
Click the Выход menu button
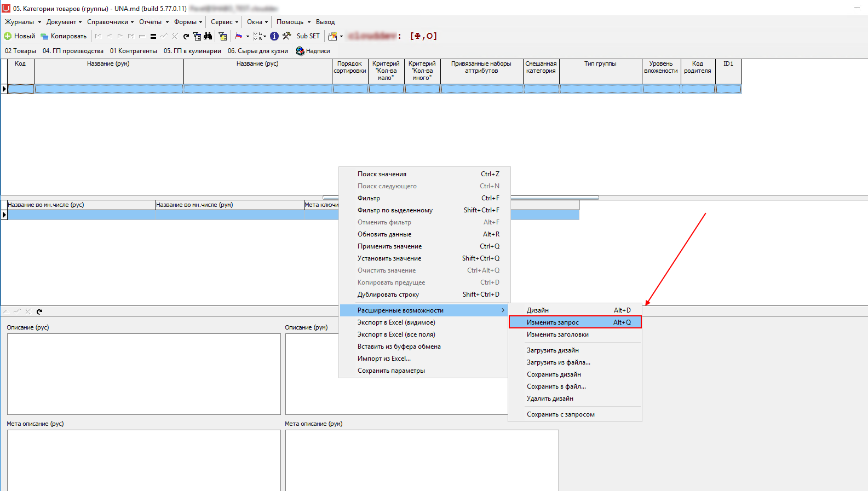pos(325,22)
